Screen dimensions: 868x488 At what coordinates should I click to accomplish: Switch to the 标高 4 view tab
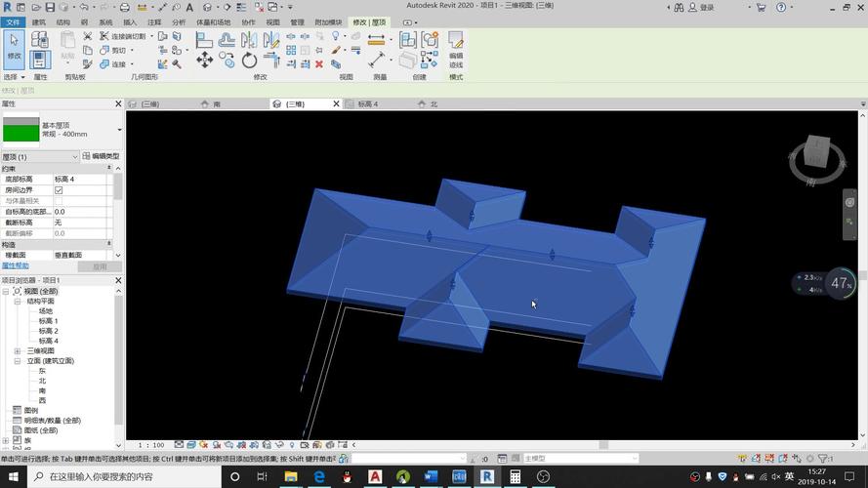point(367,103)
